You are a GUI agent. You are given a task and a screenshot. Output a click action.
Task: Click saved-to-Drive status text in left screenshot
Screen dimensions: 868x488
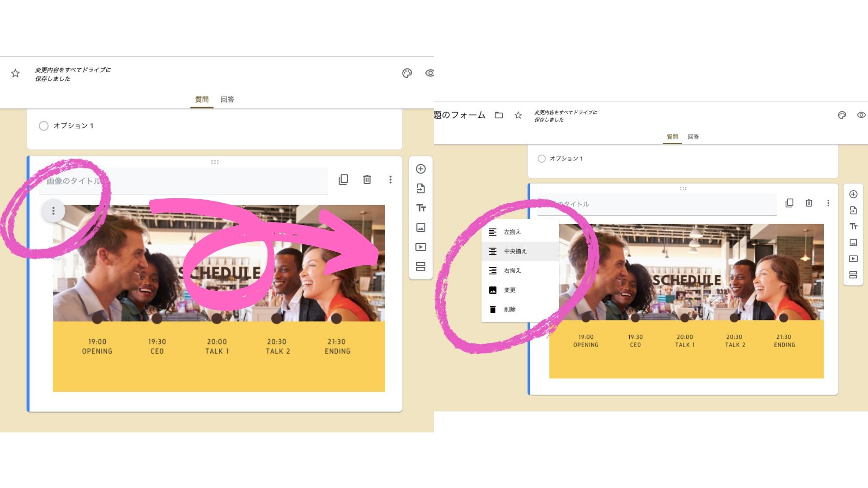click(x=73, y=74)
